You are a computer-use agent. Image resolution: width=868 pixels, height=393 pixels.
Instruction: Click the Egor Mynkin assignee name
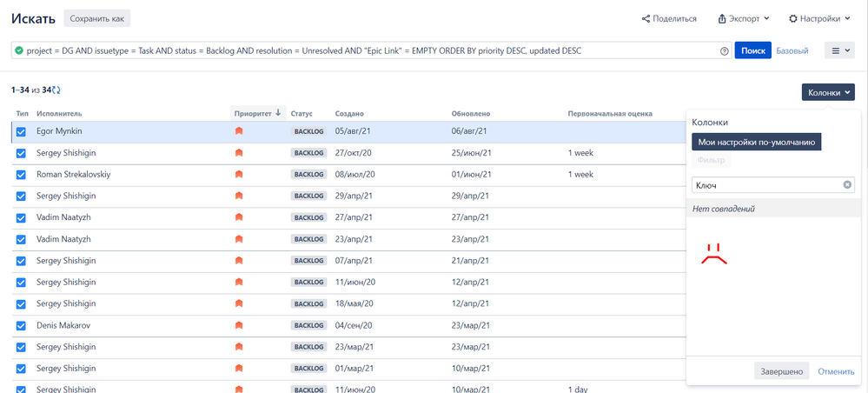click(x=60, y=131)
